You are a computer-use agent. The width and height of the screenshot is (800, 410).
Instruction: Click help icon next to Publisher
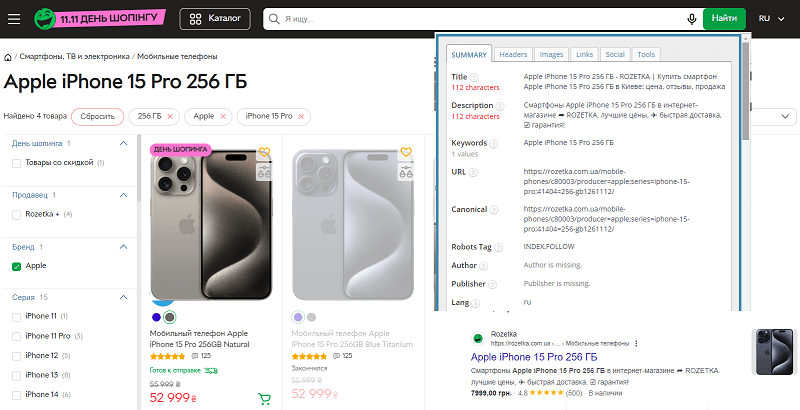click(492, 285)
